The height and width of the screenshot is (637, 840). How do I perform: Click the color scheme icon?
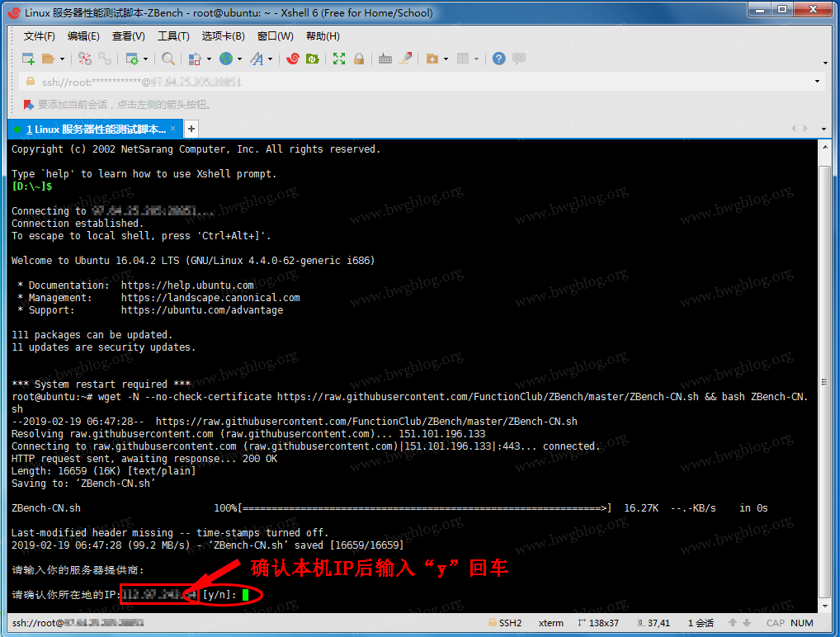[195, 59]
